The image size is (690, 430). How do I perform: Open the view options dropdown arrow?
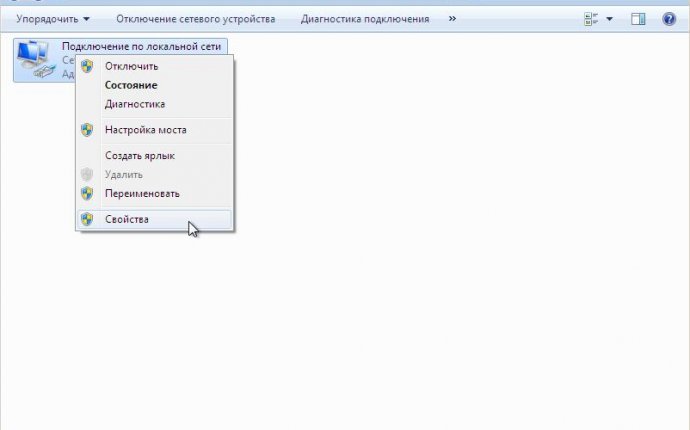click(609, 19)
